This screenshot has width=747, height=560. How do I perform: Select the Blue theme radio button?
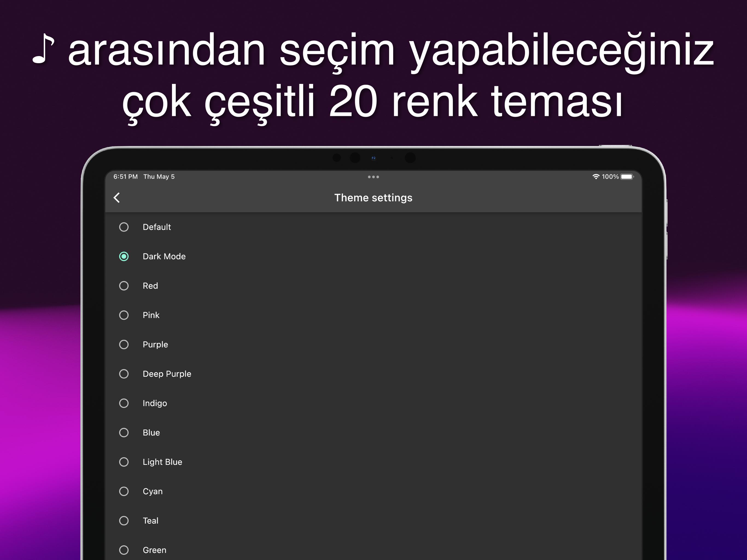(124, 433)
